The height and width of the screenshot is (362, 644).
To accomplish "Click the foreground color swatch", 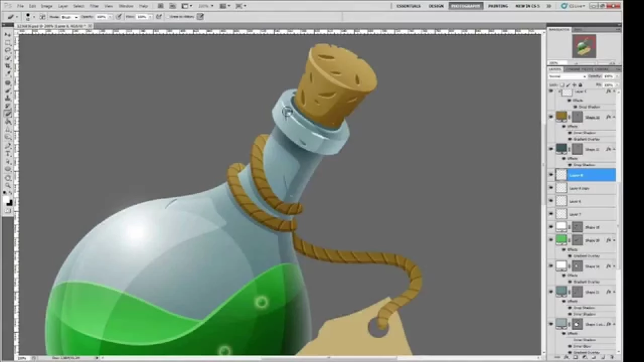I will [x=7, y=199].
